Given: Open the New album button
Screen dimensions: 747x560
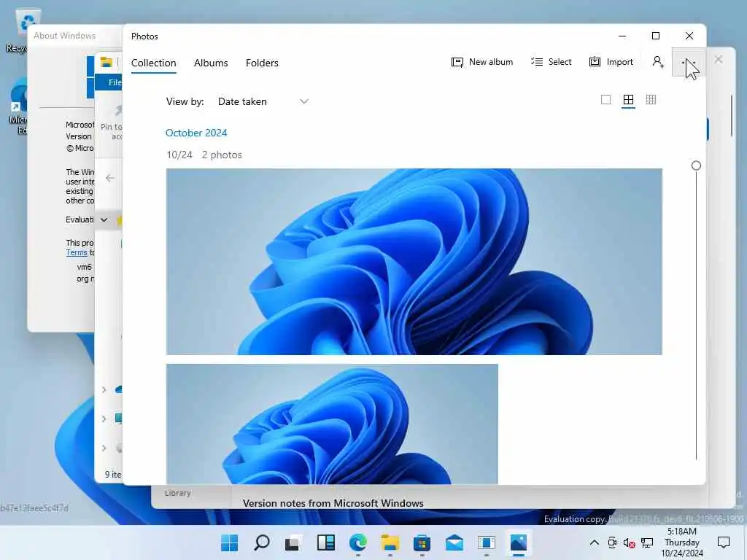Looking at the screenshot, I should 482,62.
